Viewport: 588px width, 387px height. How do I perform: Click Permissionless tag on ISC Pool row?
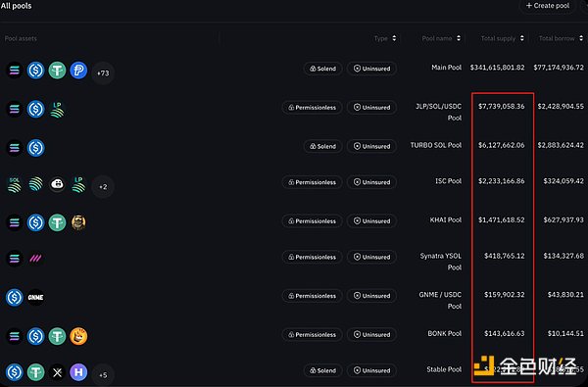coord(312,182)
